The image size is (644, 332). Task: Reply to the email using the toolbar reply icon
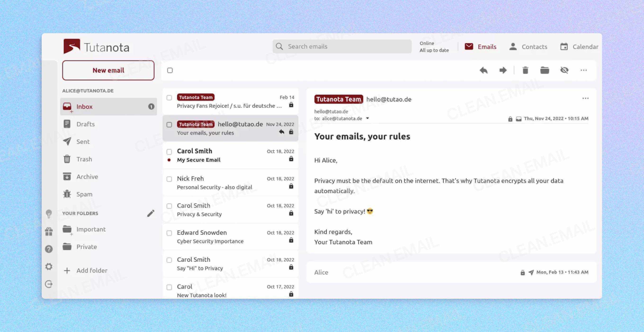click(x=483, y=70)
